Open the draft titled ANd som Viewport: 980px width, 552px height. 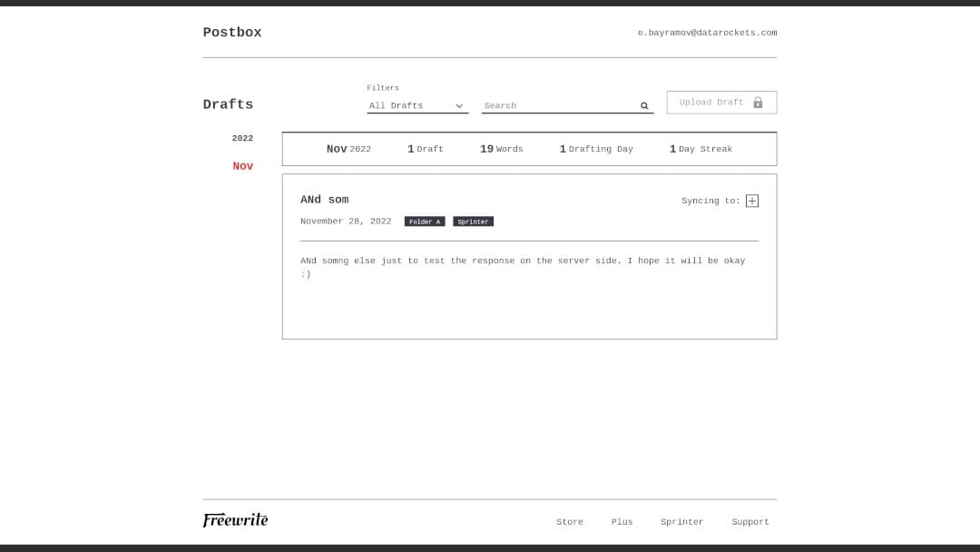click(x=324, y=200)
